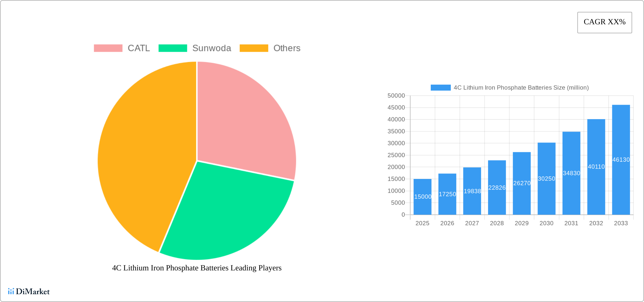Click the pink CATL legend color box
Image resolution: width=644 pixels, height=302 pixels.
tap(108, 48)
